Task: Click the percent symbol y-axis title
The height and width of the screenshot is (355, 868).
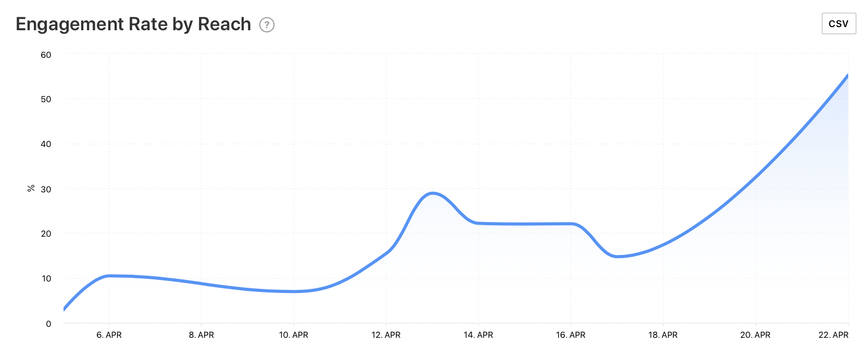Action: pos(31,188)
